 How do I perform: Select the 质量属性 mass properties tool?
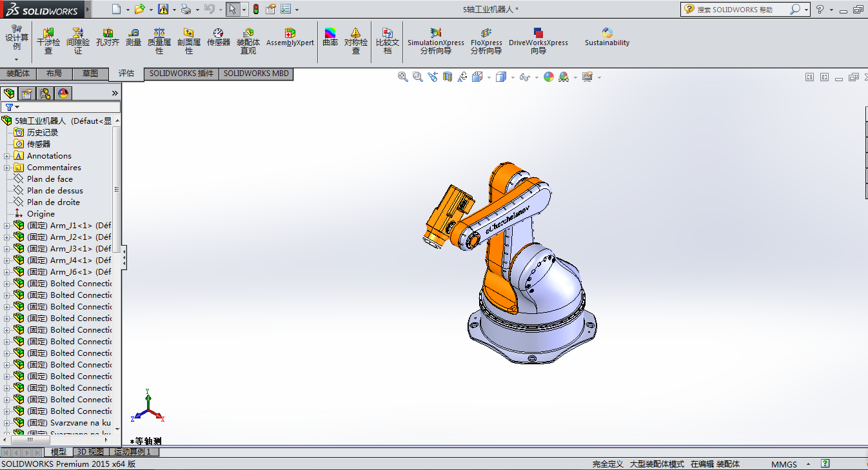pyautogui.click(x=159, y=41)
